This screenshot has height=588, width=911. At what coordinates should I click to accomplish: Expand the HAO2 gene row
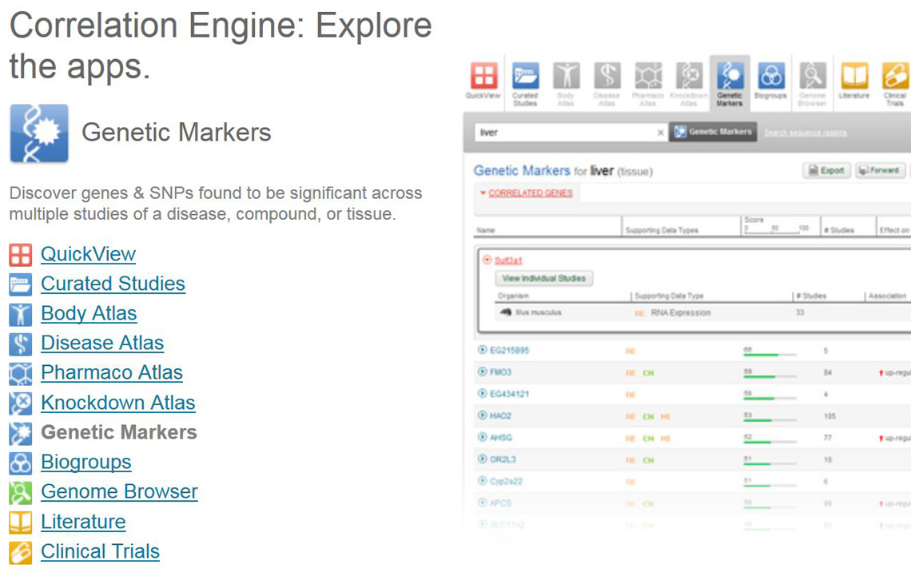[x=482, y=415]
